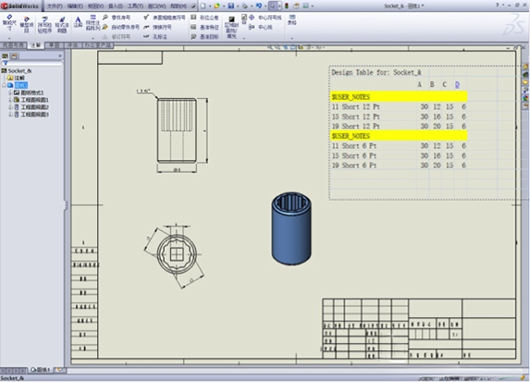Click the New document icon
The width and height of the screenshot is (530, 382).
click(203, 6)
